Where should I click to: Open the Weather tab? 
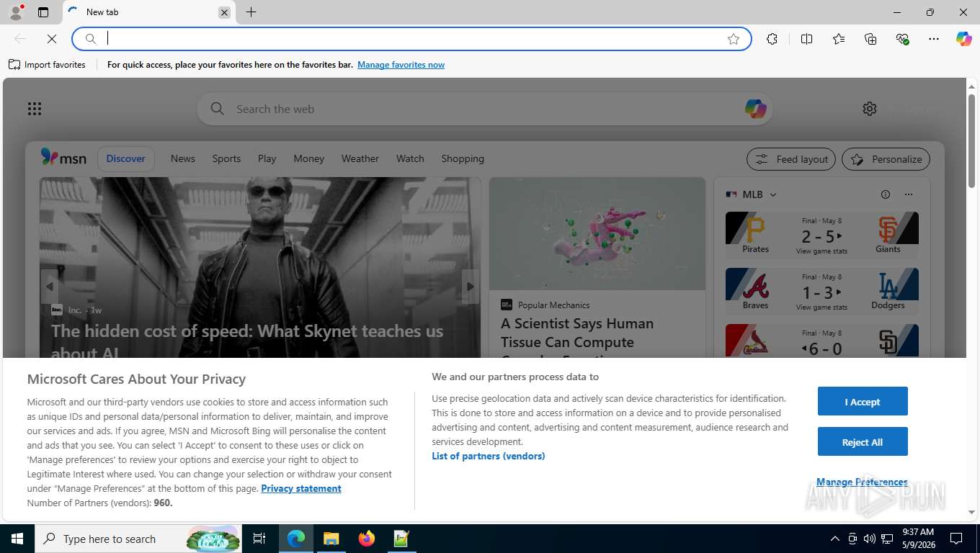pos(360,158)
